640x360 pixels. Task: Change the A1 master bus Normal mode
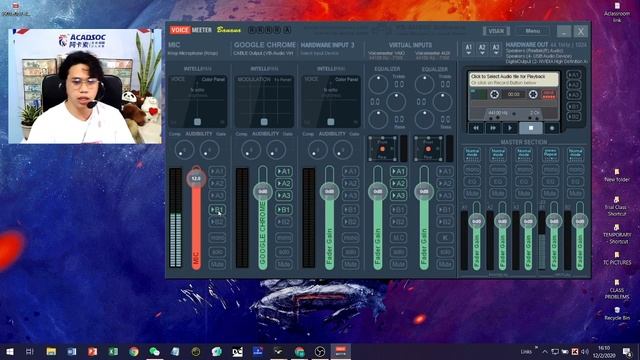472,154
